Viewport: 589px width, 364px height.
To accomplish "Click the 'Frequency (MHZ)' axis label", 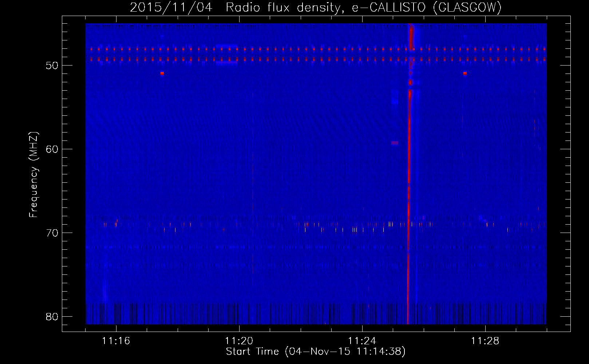I will tap(33, 175).
